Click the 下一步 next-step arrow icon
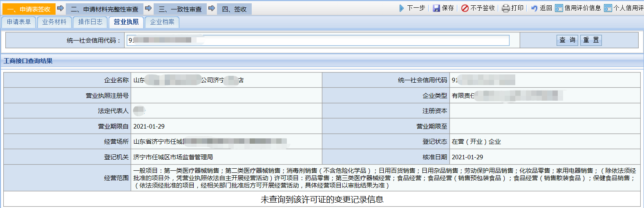The height and width of the screenshot is (208, 644). click(x=402, y=8)
